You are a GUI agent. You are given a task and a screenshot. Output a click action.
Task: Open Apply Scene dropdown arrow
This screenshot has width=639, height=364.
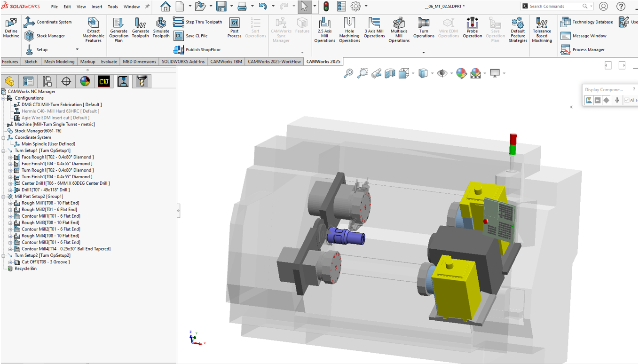tap(484, 73)
